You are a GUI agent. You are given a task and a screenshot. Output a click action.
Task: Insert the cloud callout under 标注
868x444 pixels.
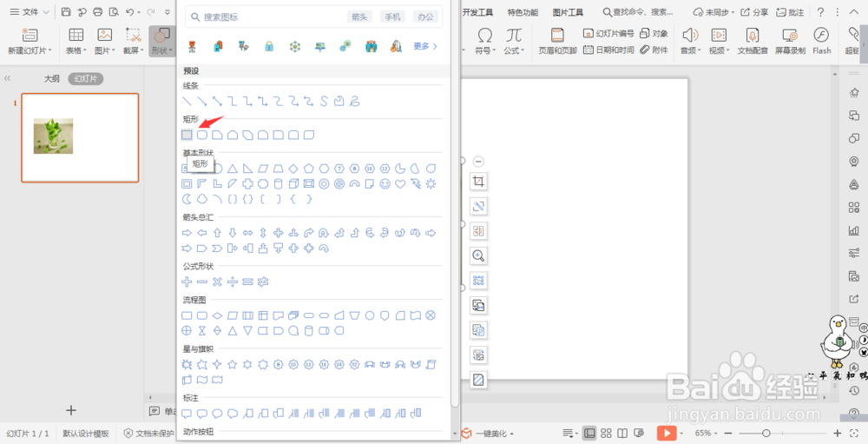coord(233,413)
